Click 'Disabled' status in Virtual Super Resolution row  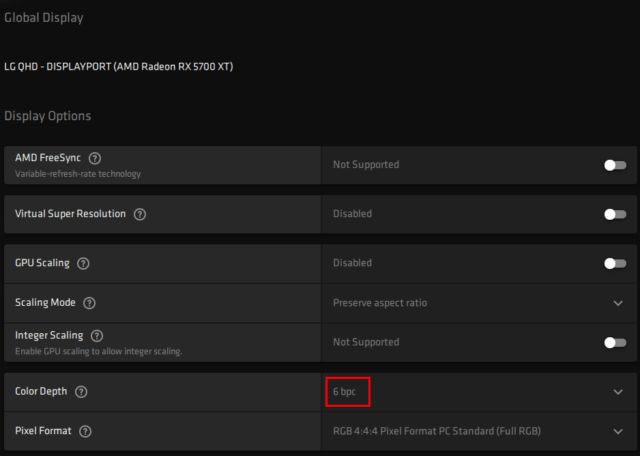[352, 214]
